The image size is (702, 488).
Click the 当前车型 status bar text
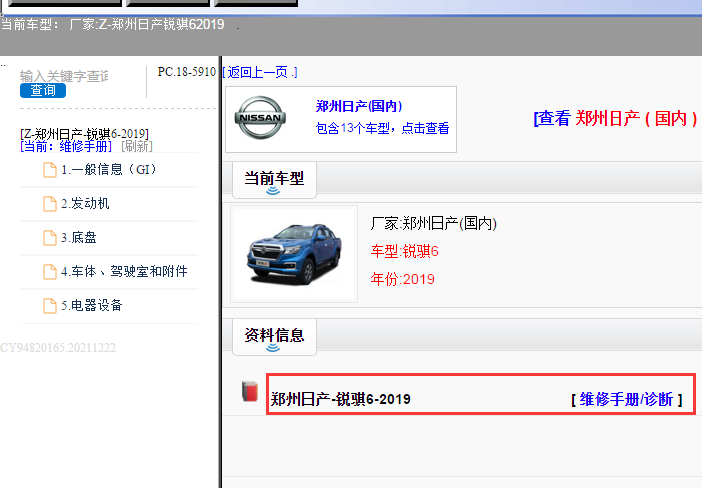tap(112, 24)
